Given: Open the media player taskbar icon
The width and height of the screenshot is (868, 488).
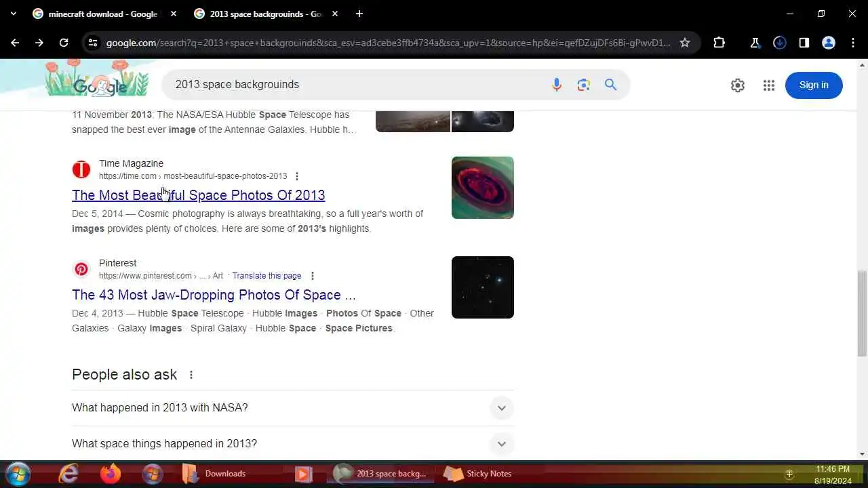Looking at the screenshot, I should click(x=303, y=474).
